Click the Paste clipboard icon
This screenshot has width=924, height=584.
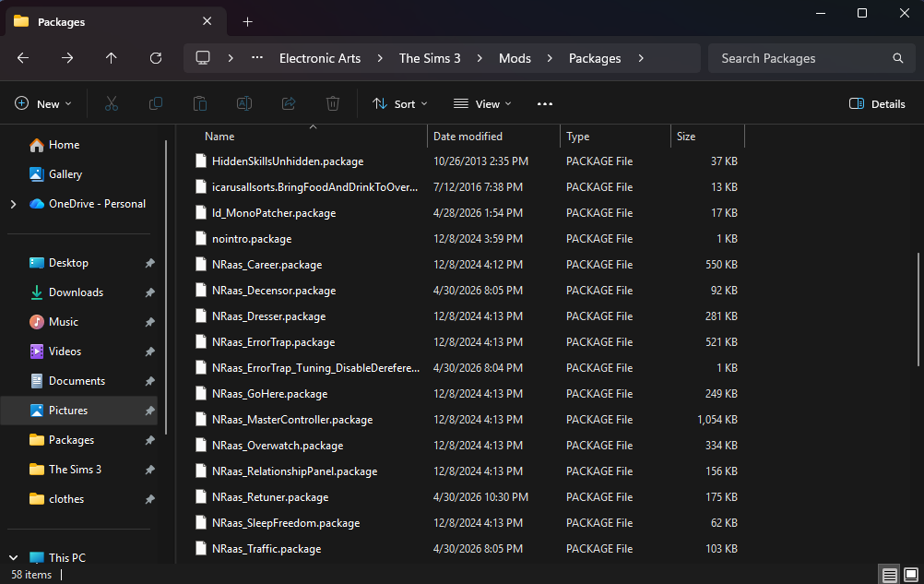[200, 103]
